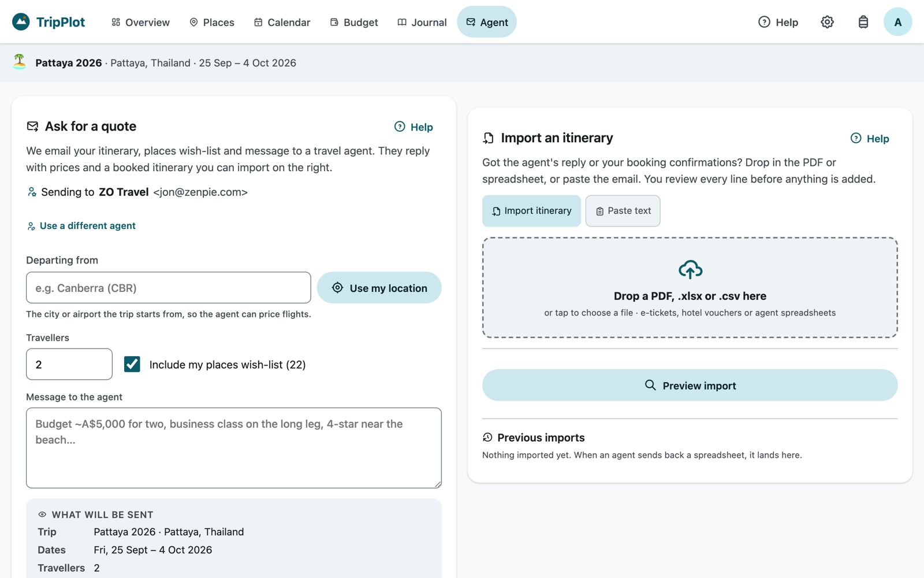Focus the Departing from input field
This screenshot has height=578, width=924.
[169, 288]
